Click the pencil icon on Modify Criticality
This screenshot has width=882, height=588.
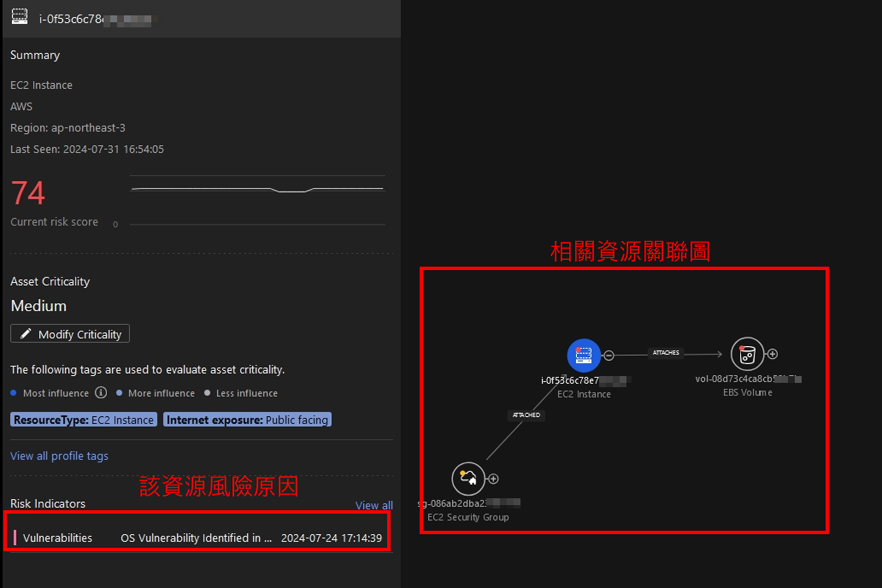click(26, 334)
